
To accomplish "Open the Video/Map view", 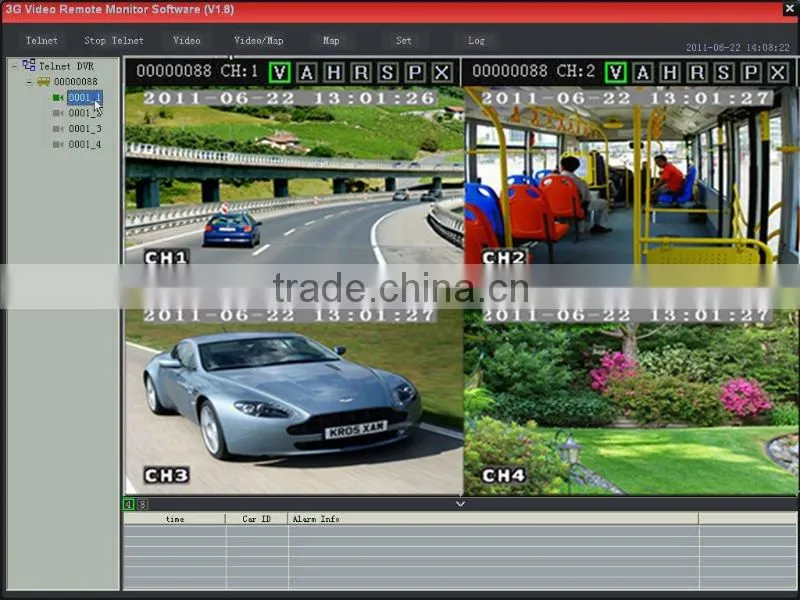I will coord(259,40).
